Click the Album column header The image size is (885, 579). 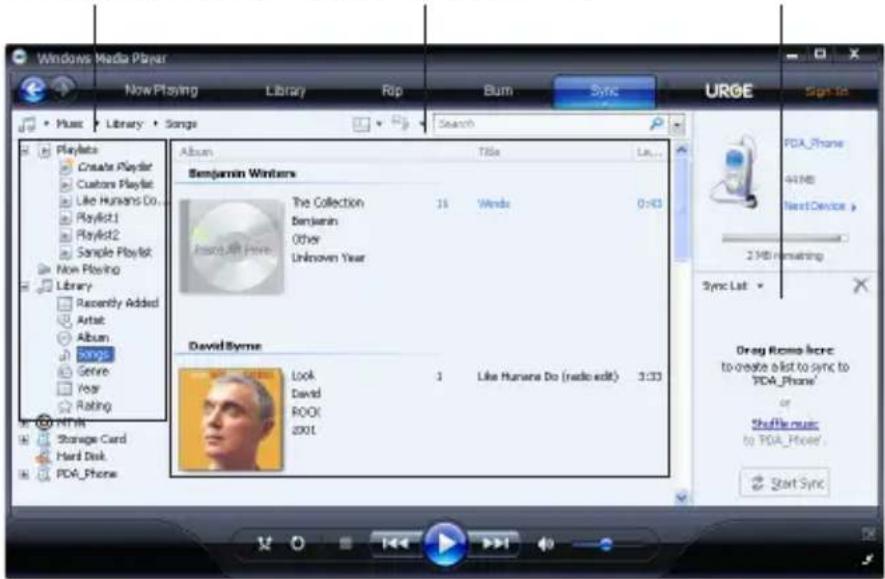196,152
